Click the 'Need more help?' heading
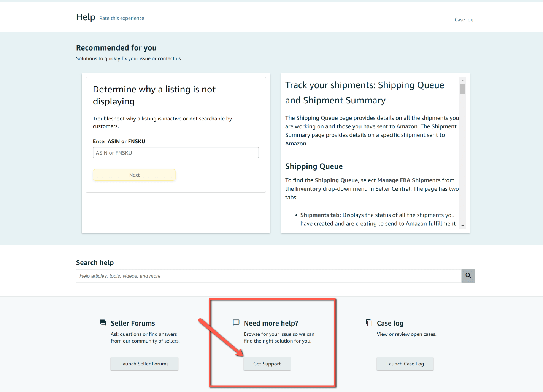The width and height of the screenshot is (543, 392). (x=271, y=323)
